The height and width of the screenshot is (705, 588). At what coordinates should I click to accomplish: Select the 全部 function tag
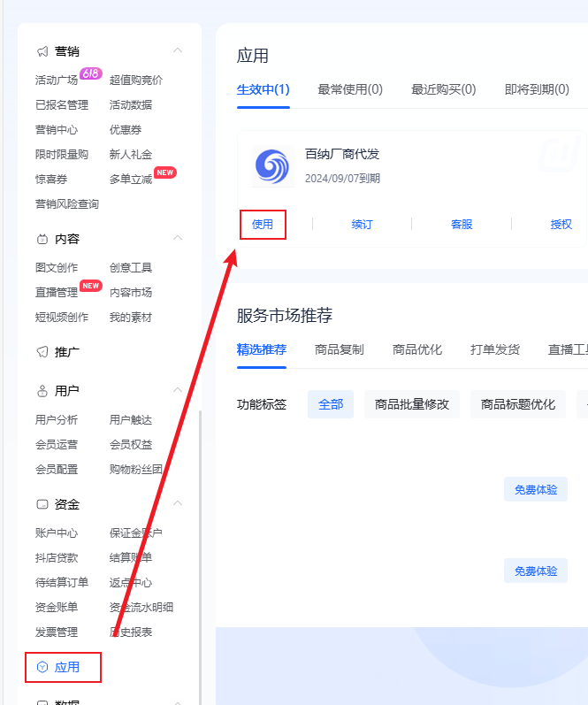tap(331, 404)
